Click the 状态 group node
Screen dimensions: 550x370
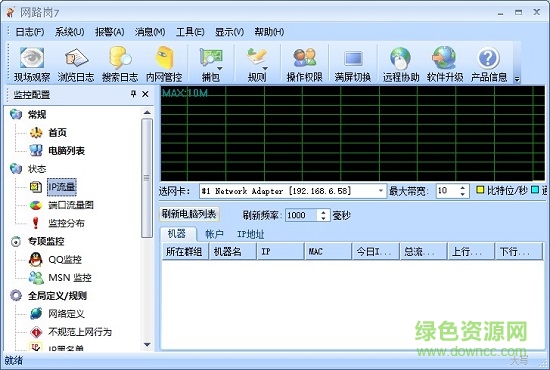coord(37,169)
